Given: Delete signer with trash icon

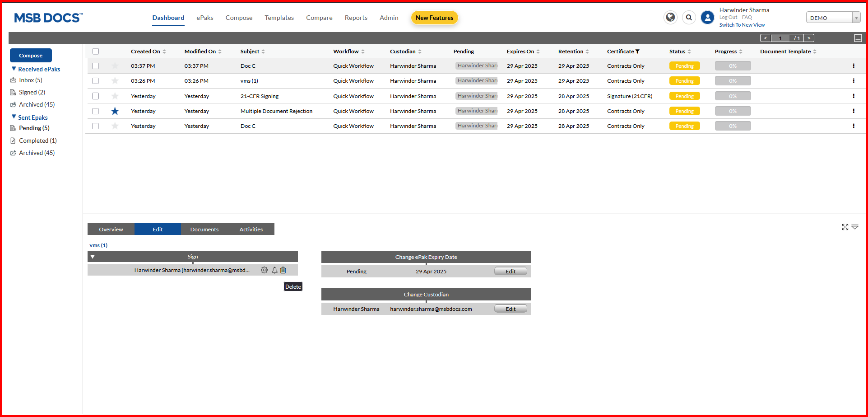Looking at the screenshot, I should (x=283, y=270).
